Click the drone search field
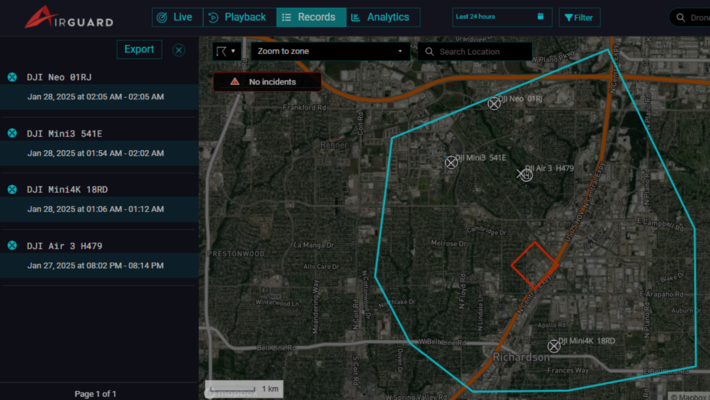The height and width of the screenshot is (400, 710). tap(690, 18)
